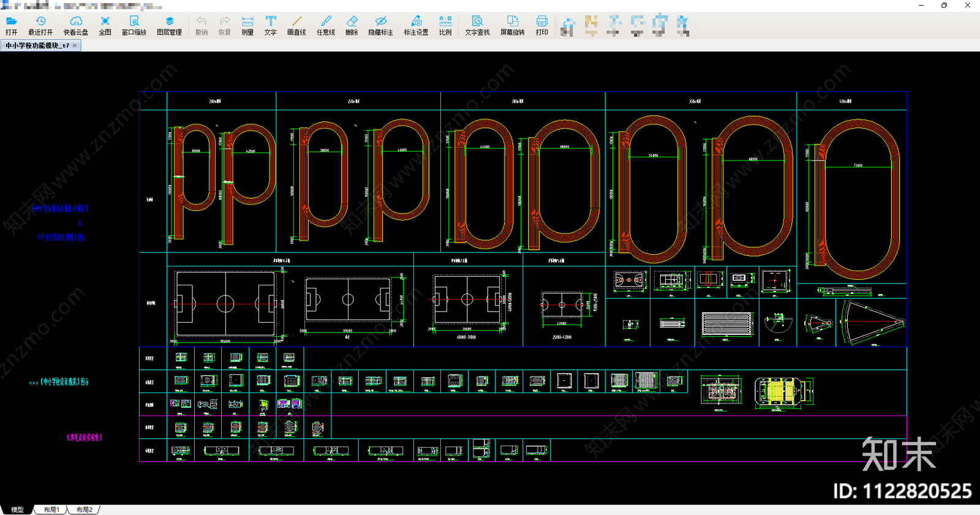This screenshot has height=515, width=980.
Task: Choose the 画直线 straight line tool
Action: (x=296, y=26)
